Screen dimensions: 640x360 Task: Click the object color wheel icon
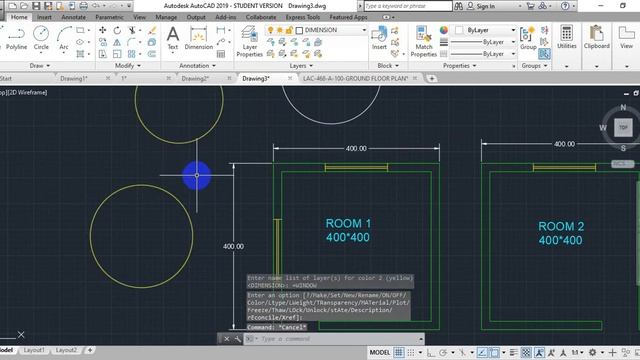(444, 30)
